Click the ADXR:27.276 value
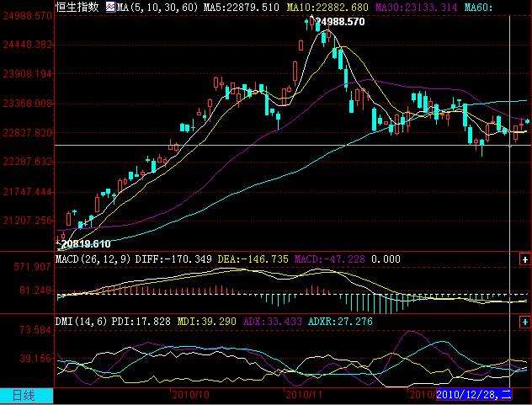 pyautogui.click(x=340, y=322)
